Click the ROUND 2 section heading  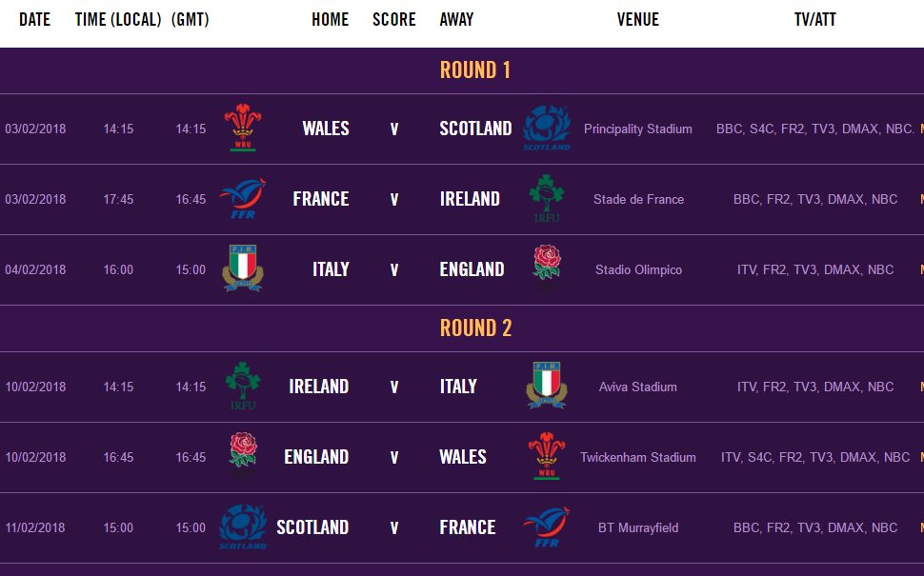tap(475, 328)
